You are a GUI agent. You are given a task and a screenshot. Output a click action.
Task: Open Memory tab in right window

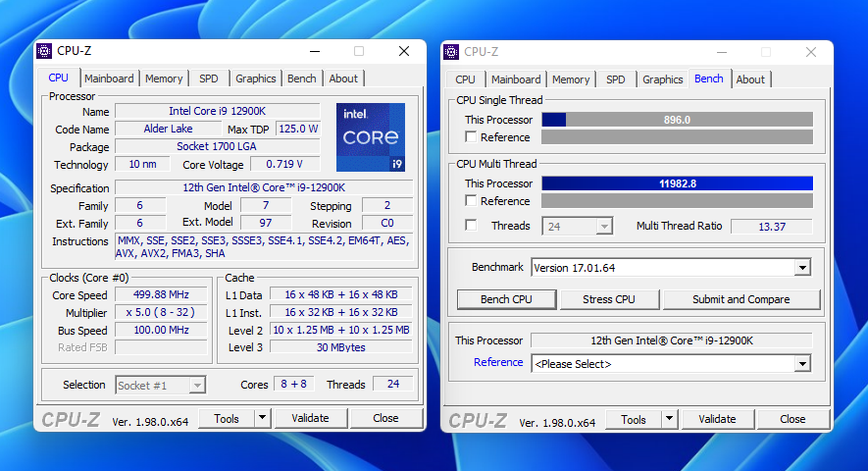tap(571, 79)
